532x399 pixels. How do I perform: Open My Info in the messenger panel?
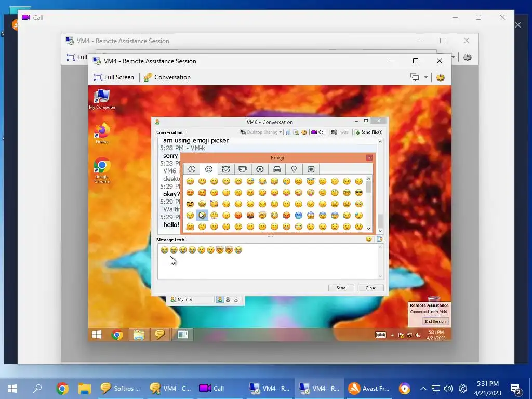coord(181,299)
